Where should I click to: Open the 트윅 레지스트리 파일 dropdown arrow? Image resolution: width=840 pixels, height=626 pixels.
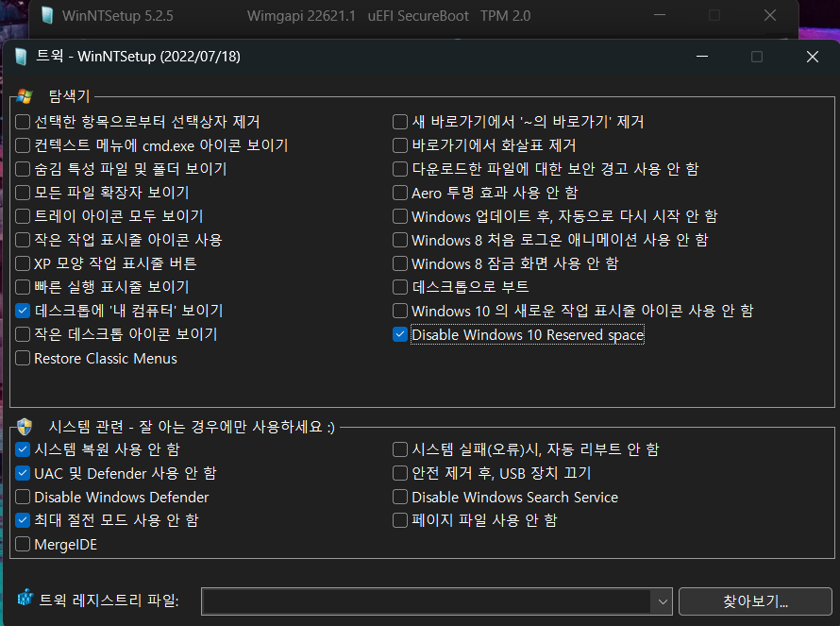tap(663, 601)
